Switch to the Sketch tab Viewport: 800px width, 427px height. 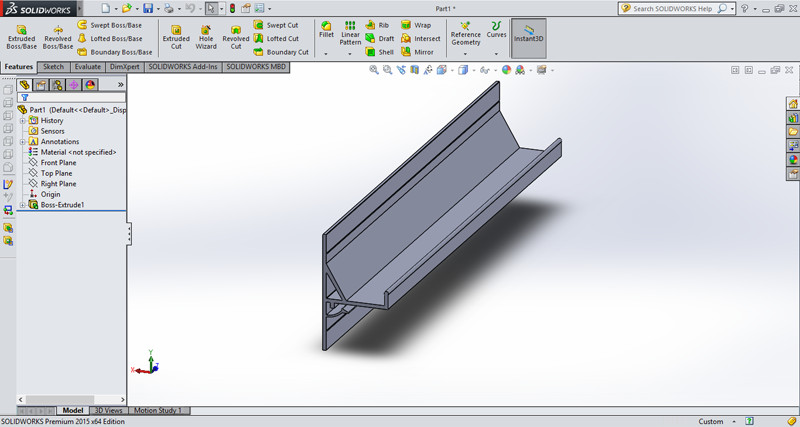coord(52,67)
